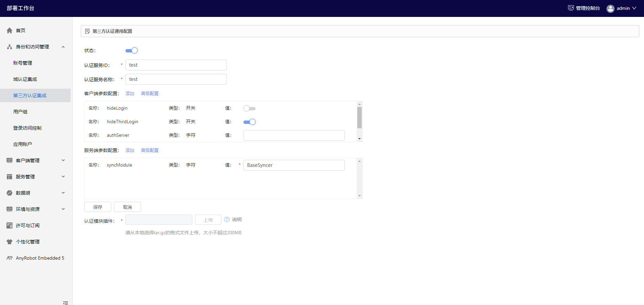Click the 上传 button
The image size is (644, 305).
208,220
